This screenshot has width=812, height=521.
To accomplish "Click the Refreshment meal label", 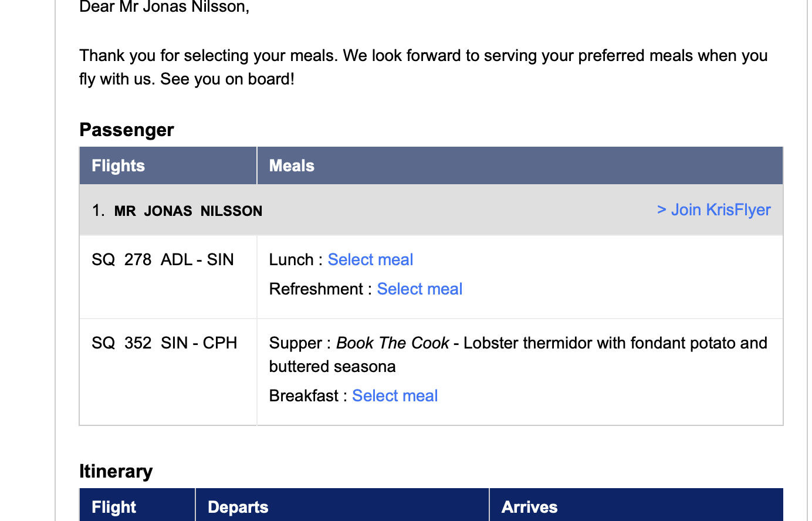I will tap(316, 289).
